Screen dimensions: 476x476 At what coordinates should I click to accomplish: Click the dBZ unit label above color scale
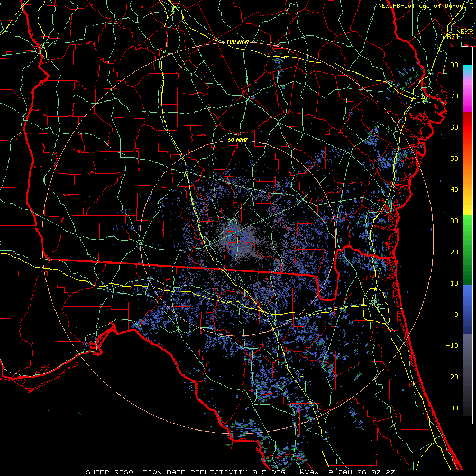449,37
